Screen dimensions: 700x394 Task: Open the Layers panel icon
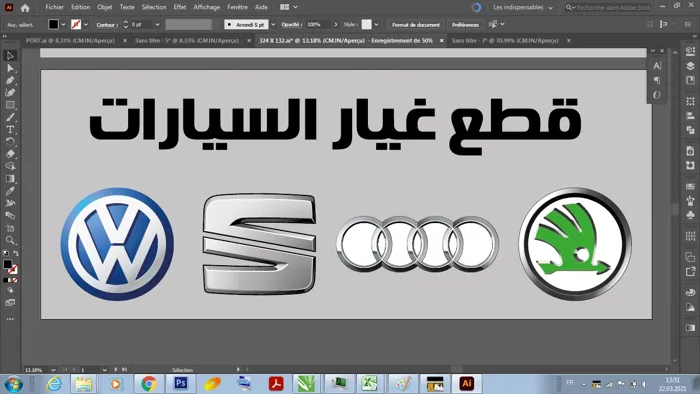point(690,66)
